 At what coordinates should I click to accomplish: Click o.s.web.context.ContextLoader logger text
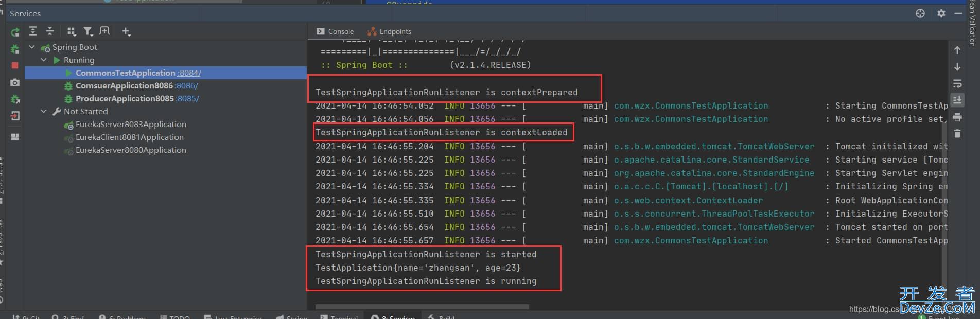pyautogui.click(x=688, y=200)
